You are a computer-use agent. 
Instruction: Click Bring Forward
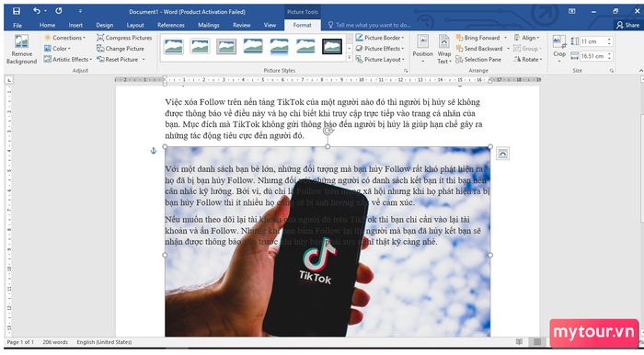click(478, 38)
